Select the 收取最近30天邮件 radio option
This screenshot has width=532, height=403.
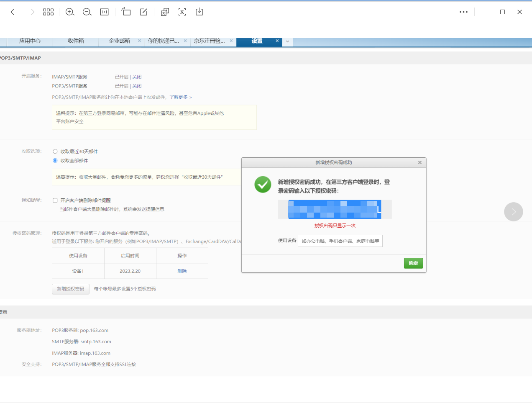tap(55, 151)
